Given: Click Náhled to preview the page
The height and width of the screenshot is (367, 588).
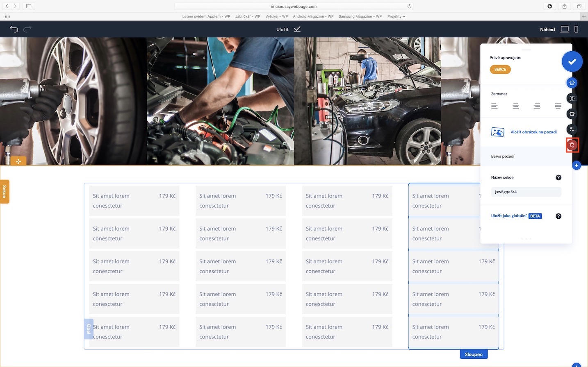Looking at the screenshot, I should point(547,29).
